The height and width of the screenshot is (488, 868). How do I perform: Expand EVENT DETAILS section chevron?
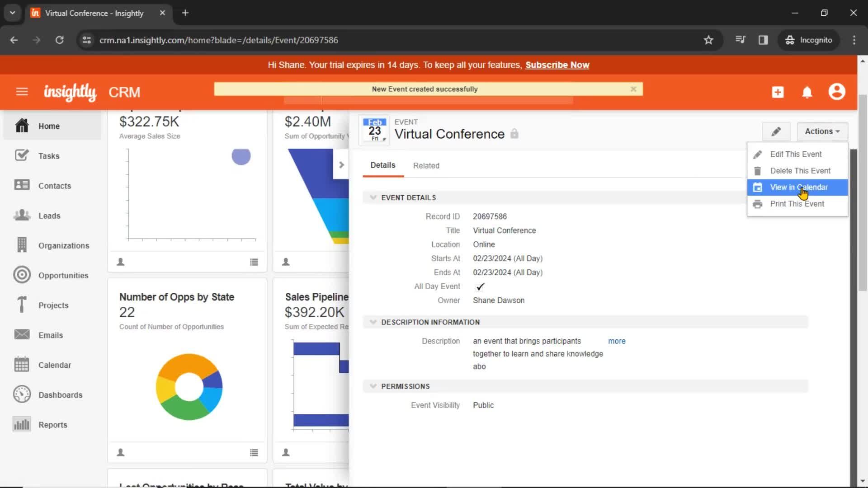coord(373,197)
